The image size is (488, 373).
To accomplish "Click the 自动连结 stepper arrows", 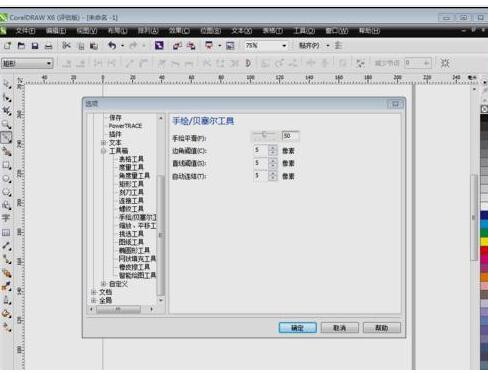I will coord(273,176).
